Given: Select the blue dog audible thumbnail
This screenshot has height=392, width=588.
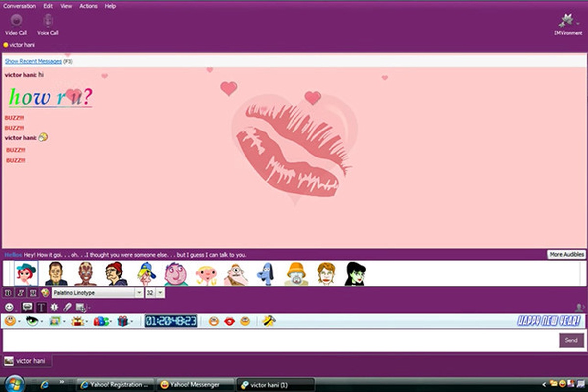Looking at the screenshot, I should pyautogui.click(x=266, y=274).
